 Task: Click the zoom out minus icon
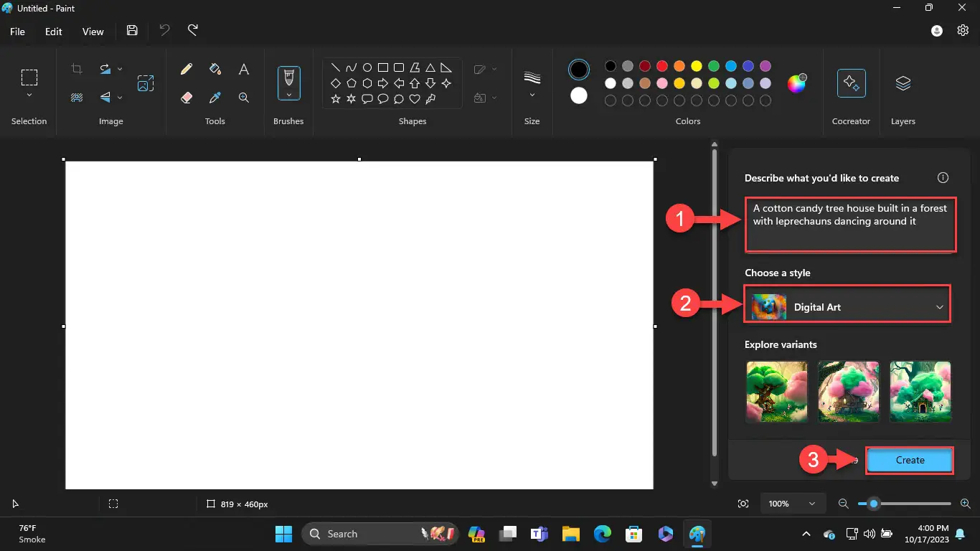coord(844,504)
